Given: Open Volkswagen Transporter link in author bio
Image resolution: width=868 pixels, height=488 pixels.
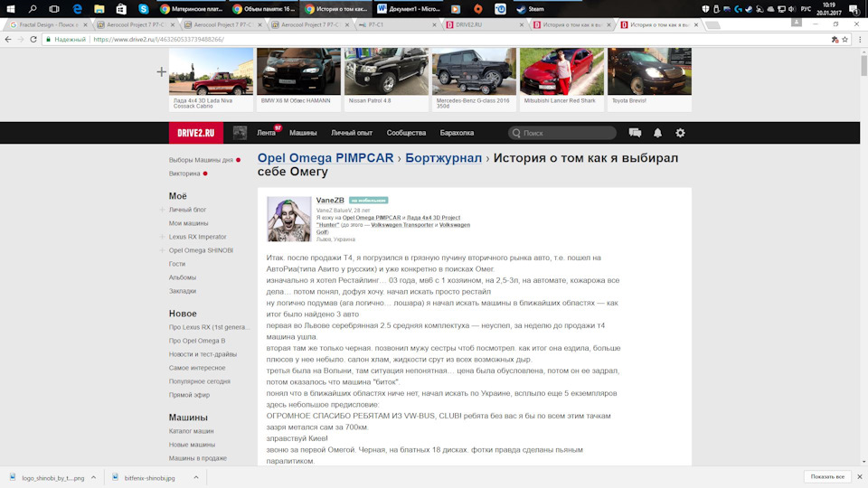Looking at the screenshot, I should click(x=401, y=225).
